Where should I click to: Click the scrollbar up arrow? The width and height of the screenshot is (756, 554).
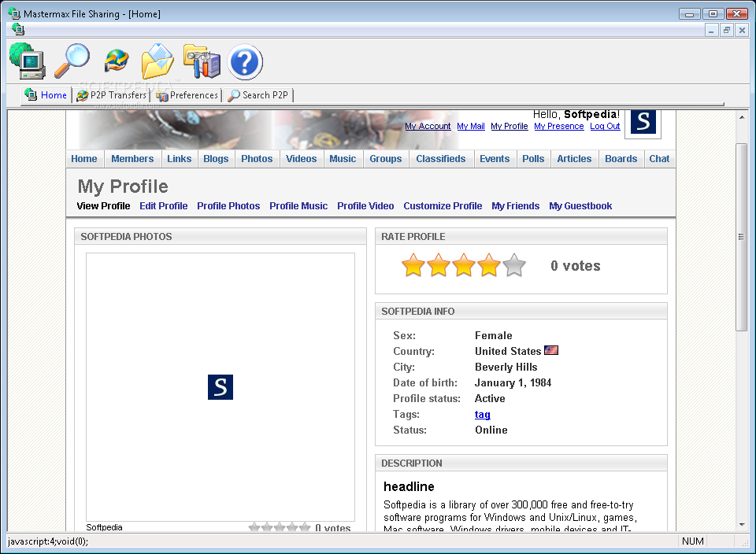[742, 117]
